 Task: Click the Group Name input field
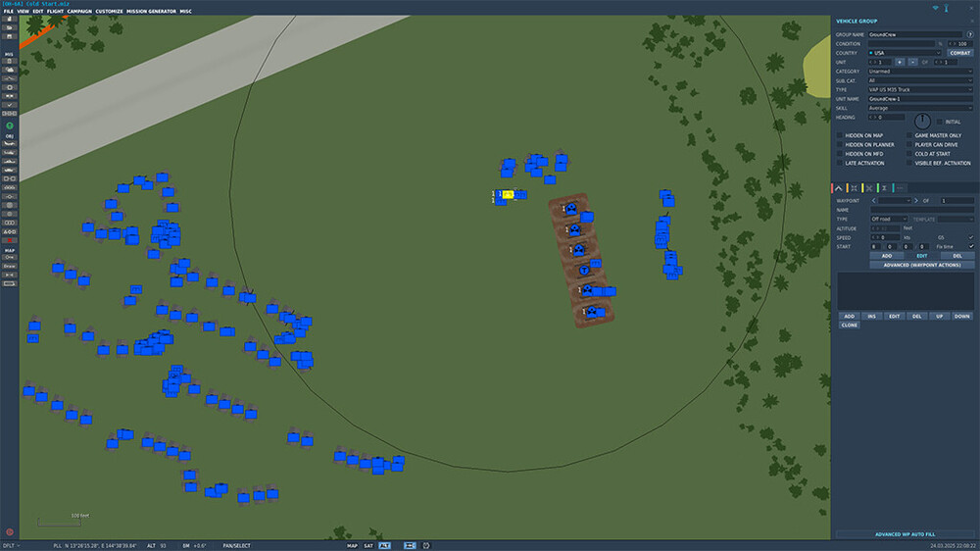click(x=915, y=34)
